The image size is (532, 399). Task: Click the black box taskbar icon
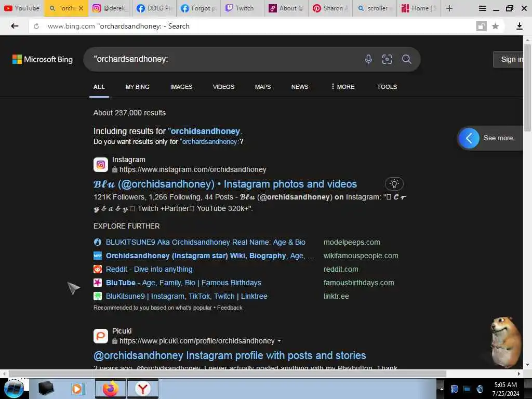coord(46,389)
